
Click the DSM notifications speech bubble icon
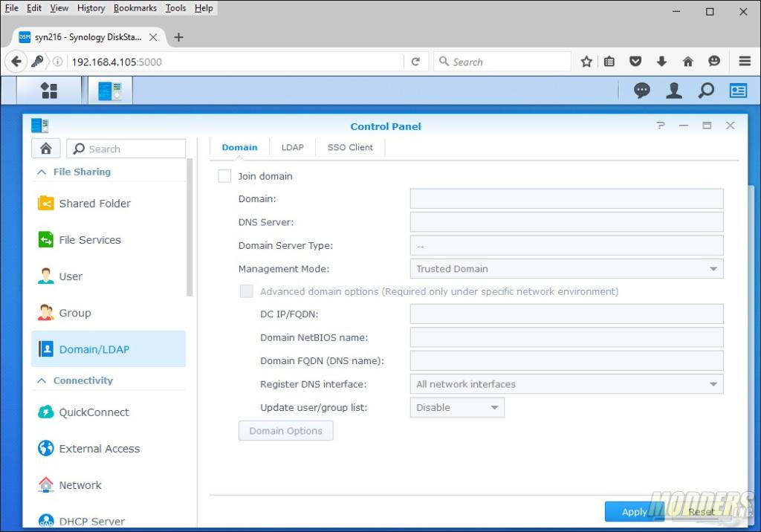tap(641, 91)
